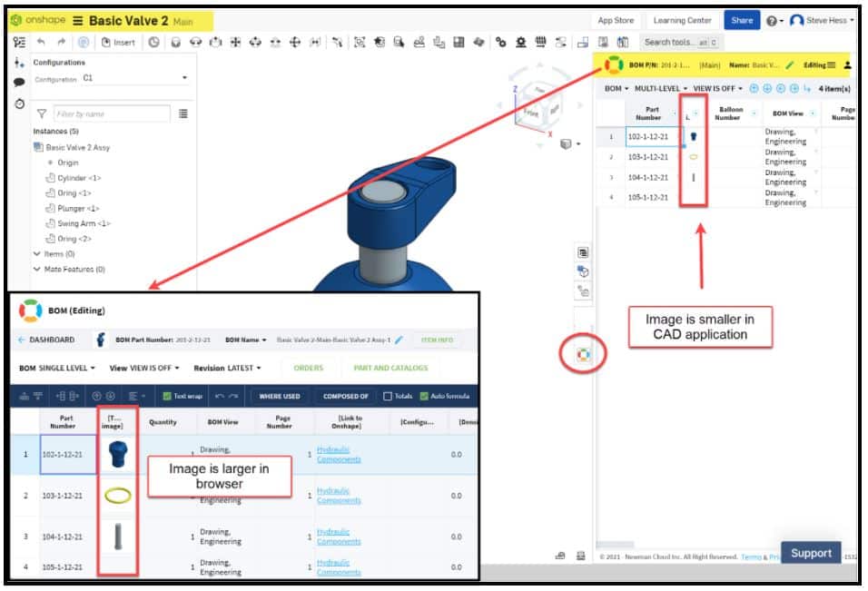Click the Quantity column header

point(163,422)
